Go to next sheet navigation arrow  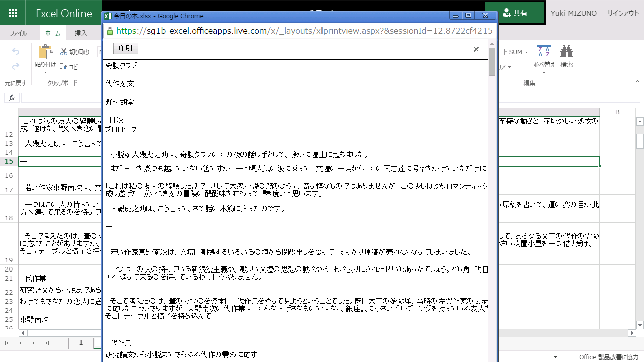tap(34, 343)
